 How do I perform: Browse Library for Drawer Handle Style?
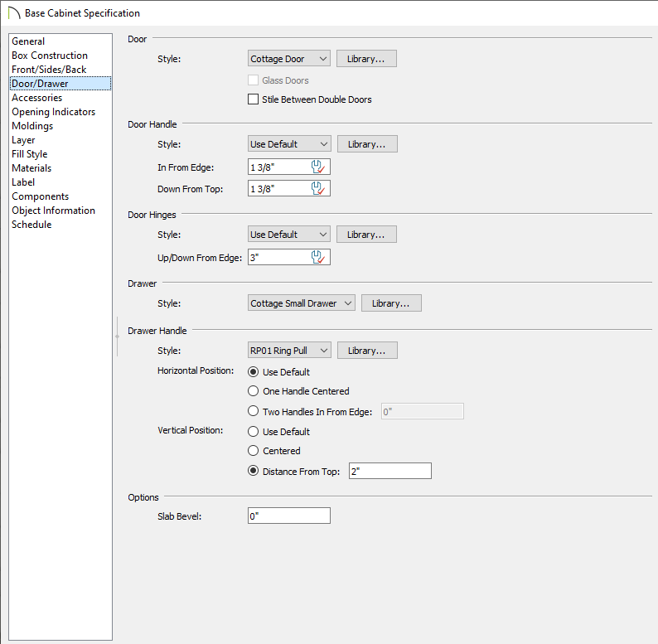(366, 351)
